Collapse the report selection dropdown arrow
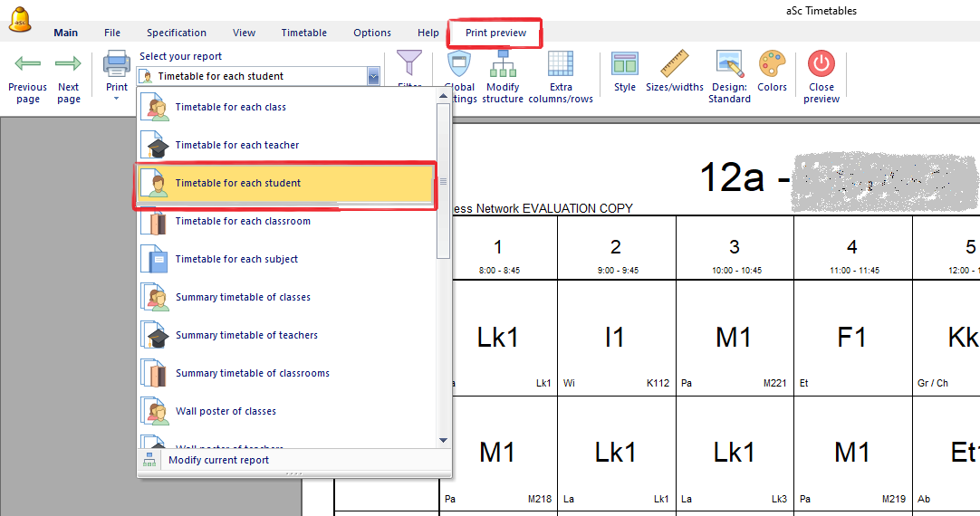 [373, 77]
